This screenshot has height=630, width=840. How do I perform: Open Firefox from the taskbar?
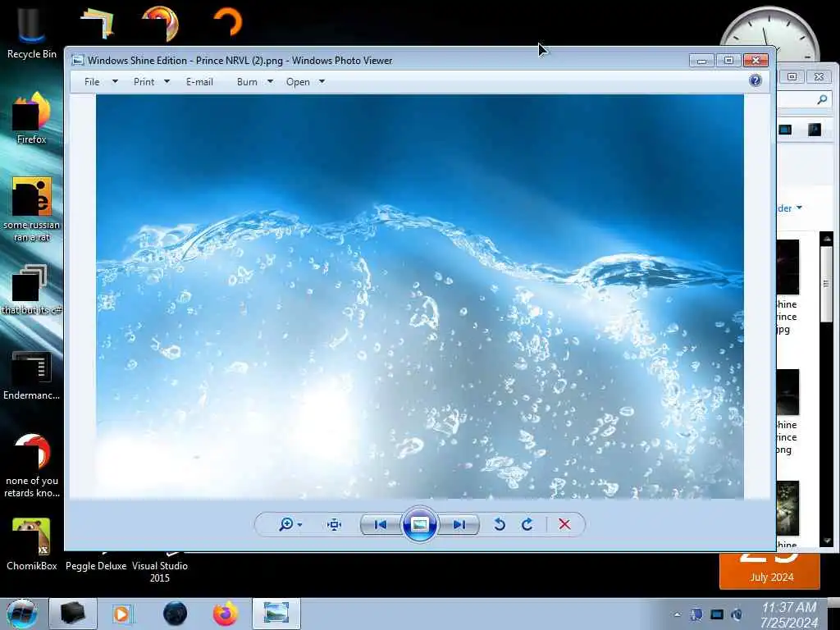[x=226, y=614]
